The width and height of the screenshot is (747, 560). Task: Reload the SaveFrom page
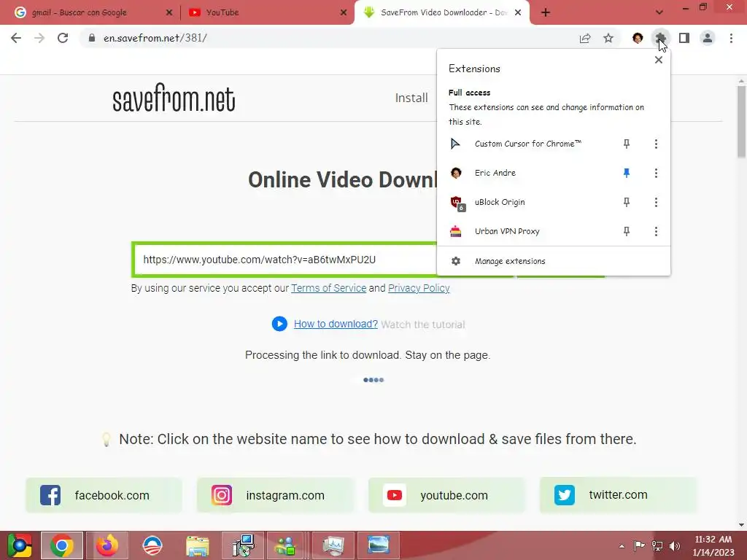(63, 38)
